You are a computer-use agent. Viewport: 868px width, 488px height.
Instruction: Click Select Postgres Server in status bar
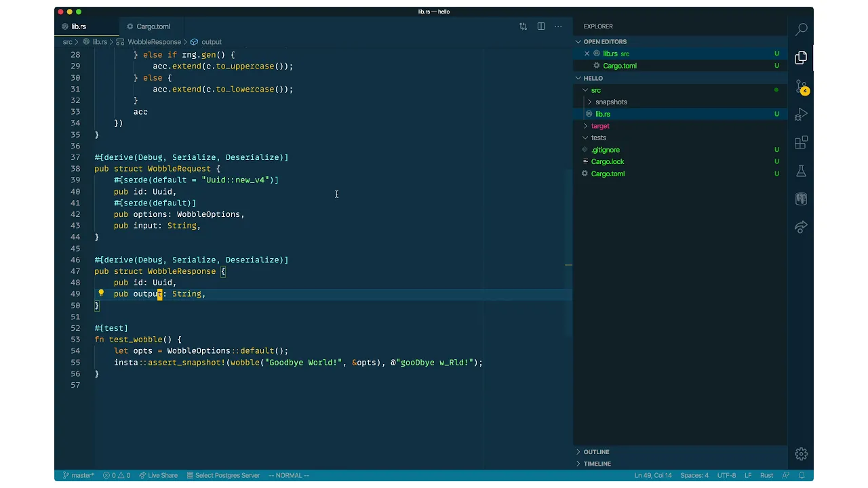pyautogui.click(x=223, y=475)
